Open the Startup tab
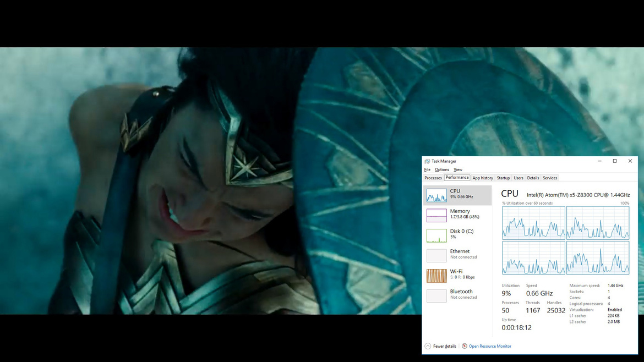 [x=503, y=178]
